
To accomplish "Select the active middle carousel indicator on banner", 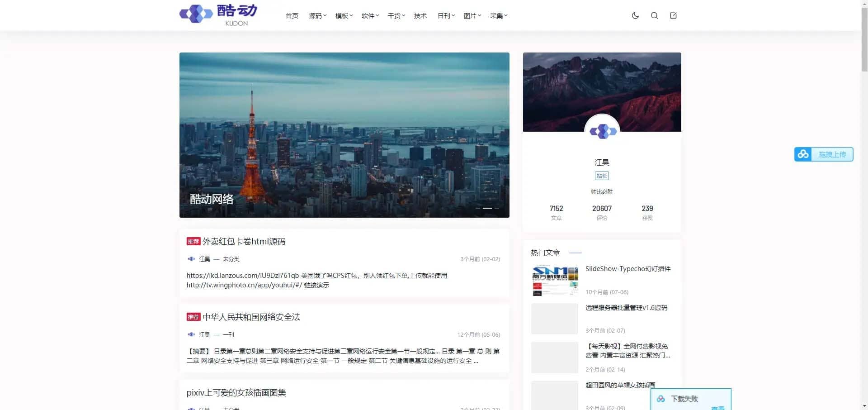I will pos(487,208).
